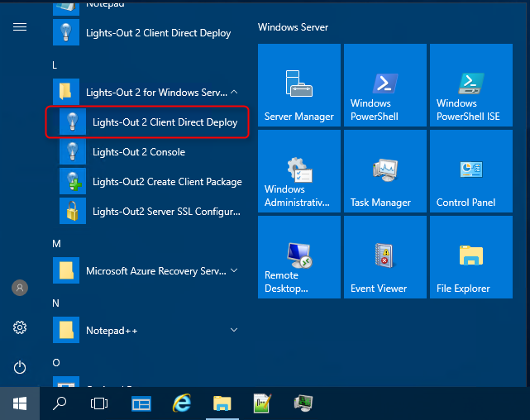Open the user account icon
Image resolution: width=530 pixels, height=420 pixels.
pos(20,288)
